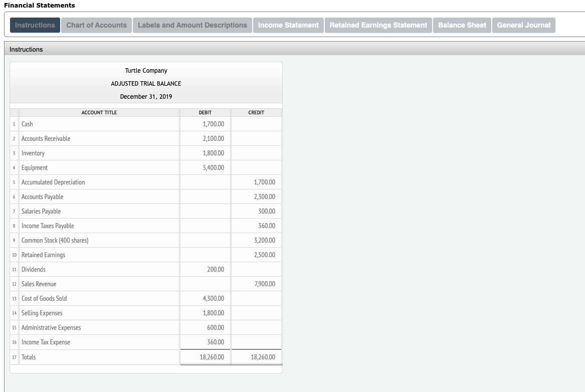Select the Instructions tab
This screenshot has height=392, width=585.
click(x=35, y=25)
